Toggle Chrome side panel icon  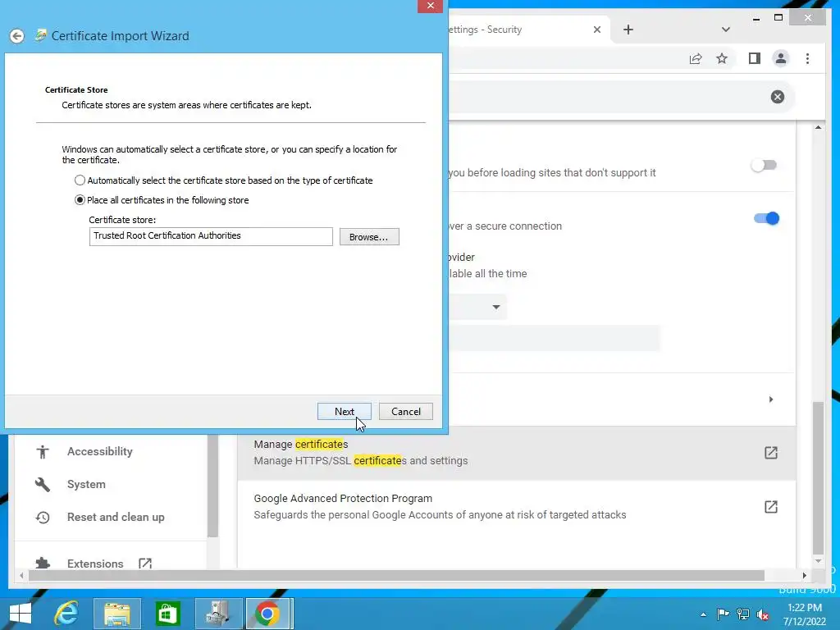755,58
